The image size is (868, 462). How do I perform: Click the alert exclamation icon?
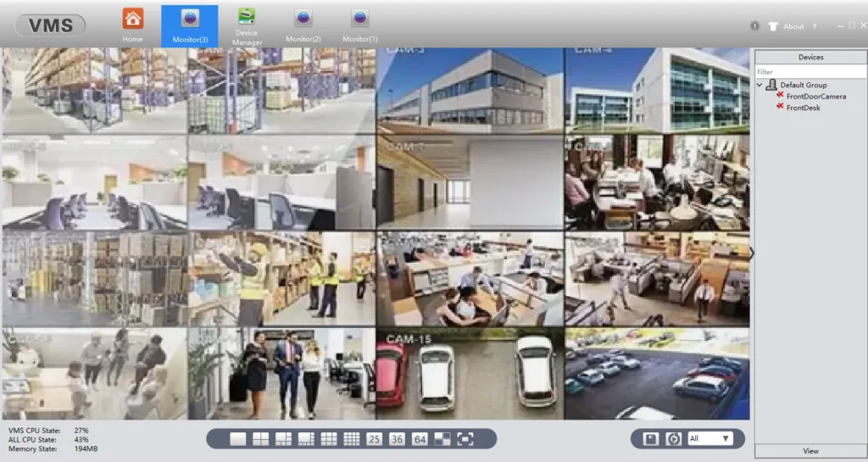coord(754,26)
